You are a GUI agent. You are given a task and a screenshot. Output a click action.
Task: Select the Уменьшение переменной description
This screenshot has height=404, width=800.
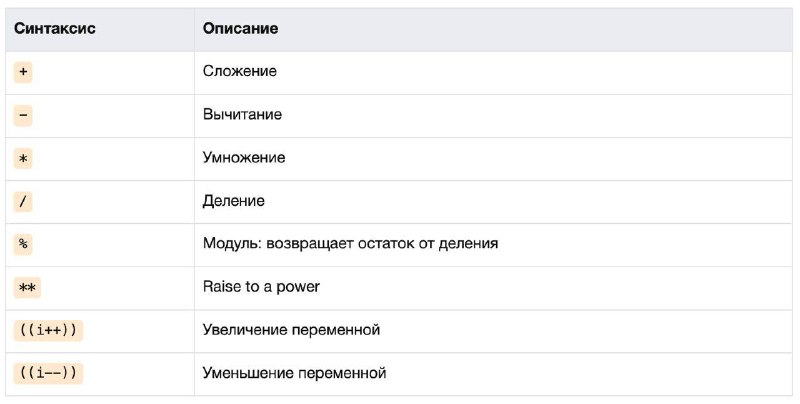294,373
